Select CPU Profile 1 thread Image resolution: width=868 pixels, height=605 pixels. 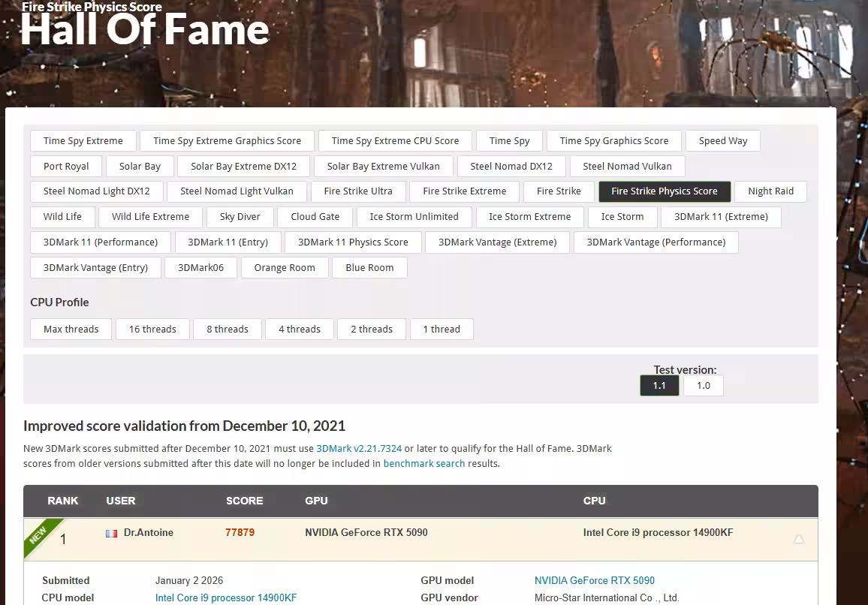[442, 330]
